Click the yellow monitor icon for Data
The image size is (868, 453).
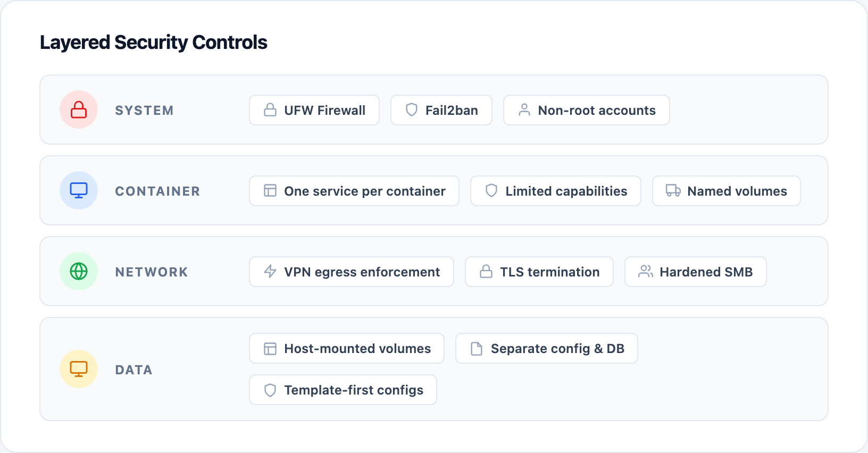tap(79, 369)
